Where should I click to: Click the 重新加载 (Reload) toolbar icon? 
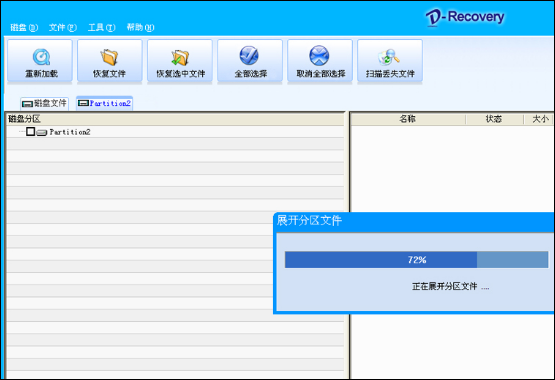pos(41,57)
